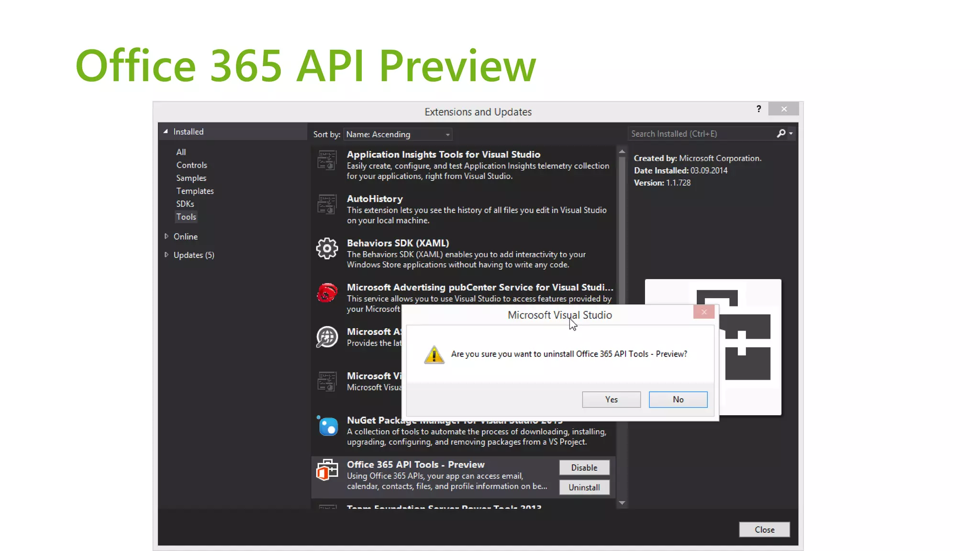The width and height of the screenshot is (980, 551).
Task: Select Application Insights Tools for Visual Studio entry
Action: pyautogui.click(x=463, y=165)
